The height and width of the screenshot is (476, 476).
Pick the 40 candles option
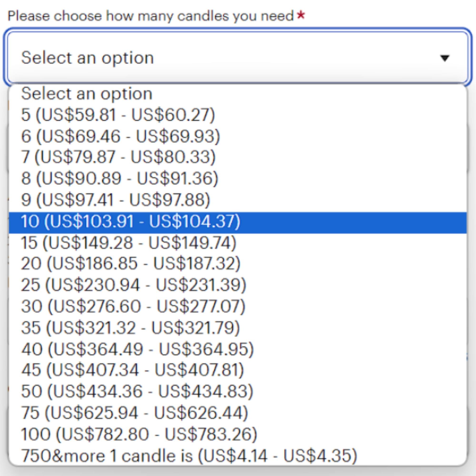138,349
